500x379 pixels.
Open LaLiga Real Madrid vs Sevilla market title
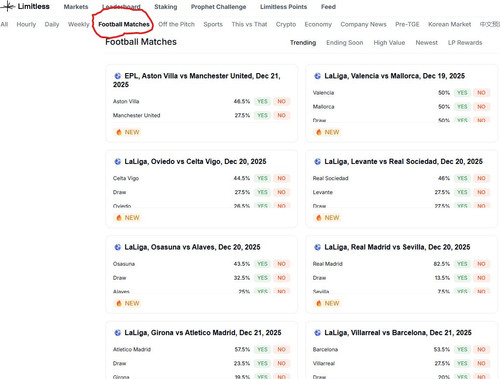(397, 247)
